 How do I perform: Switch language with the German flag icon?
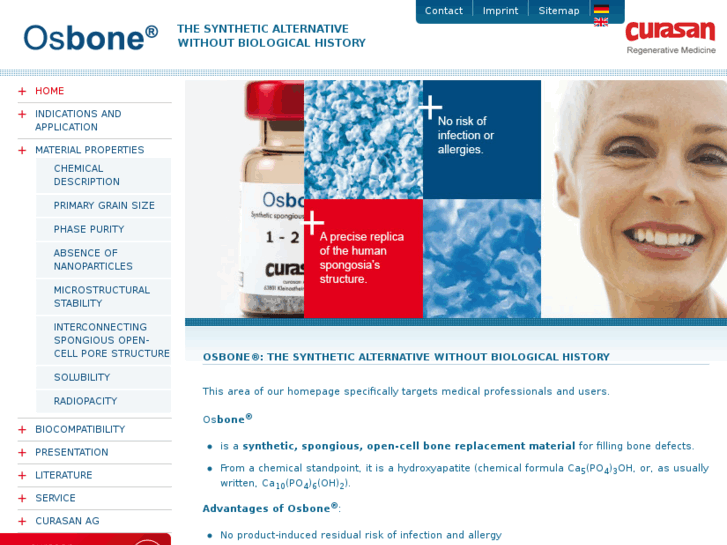click(x=601, y=9)
